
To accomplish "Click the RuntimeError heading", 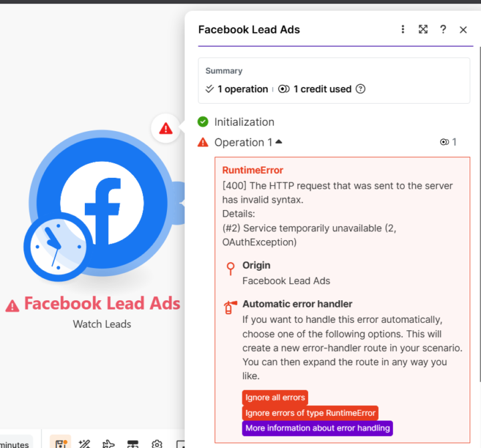I will (x=253, y=170).
